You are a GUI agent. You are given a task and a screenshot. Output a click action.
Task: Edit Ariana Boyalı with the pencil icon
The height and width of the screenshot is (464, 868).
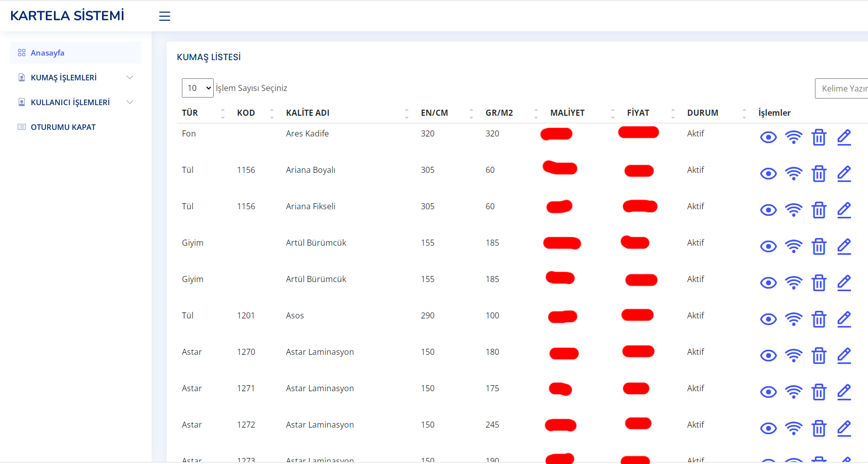[844, 173]
